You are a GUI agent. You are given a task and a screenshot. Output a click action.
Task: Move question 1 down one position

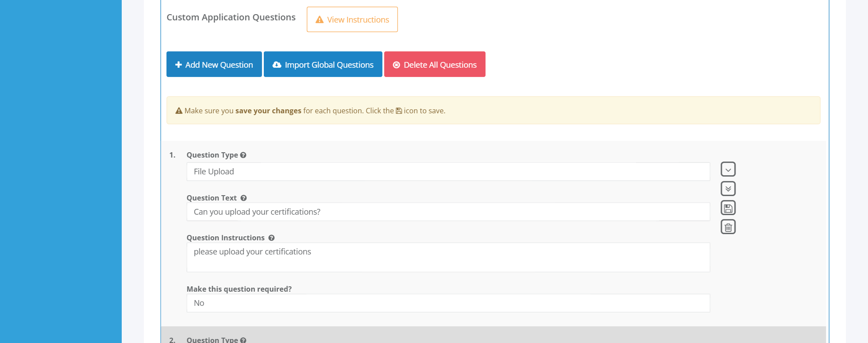pyautogui.click(x=728, y=169)
